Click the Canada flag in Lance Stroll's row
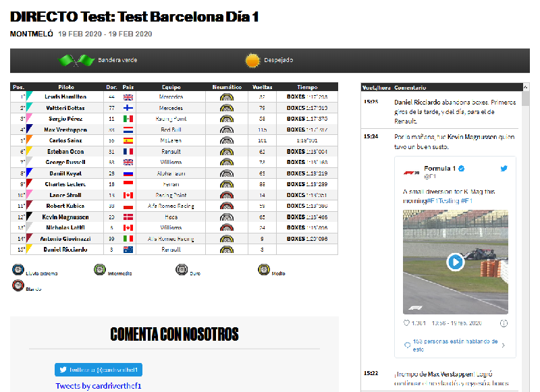 coord(128,195)
